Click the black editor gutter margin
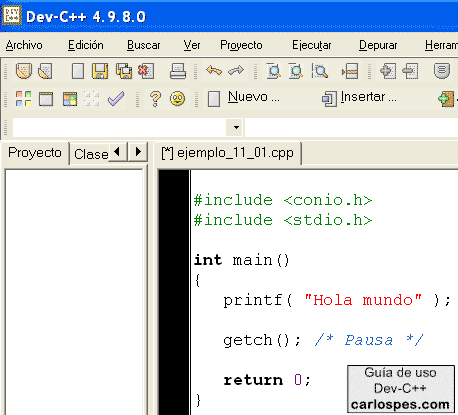This screenshot has height=415, width=458. point(174,293)
